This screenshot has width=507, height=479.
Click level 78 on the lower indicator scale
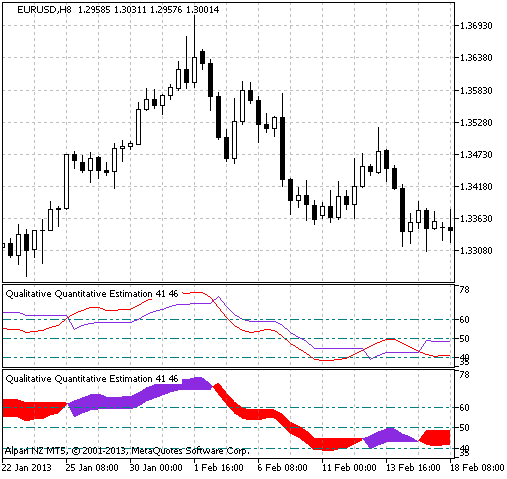pos(464,375)
